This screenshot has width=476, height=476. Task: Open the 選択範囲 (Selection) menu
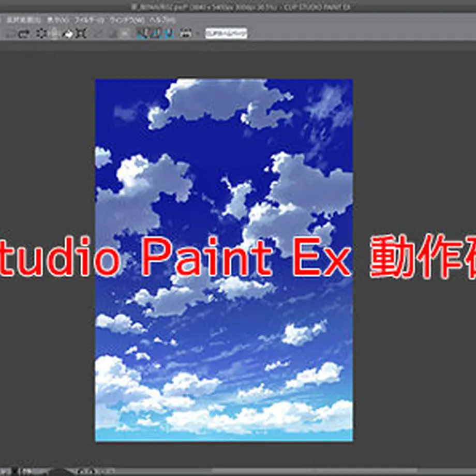point(24,20)
